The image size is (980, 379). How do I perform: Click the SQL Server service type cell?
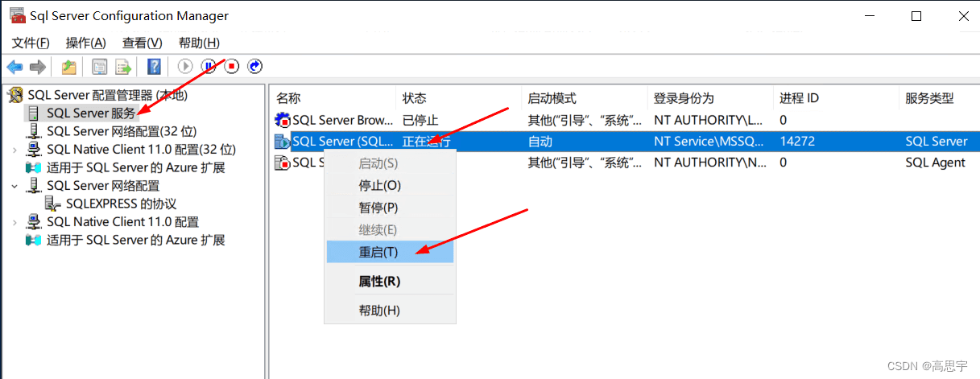937,142
